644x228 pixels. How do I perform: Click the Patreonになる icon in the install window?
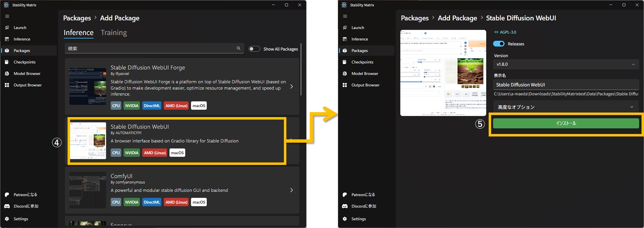coord(345,195)
